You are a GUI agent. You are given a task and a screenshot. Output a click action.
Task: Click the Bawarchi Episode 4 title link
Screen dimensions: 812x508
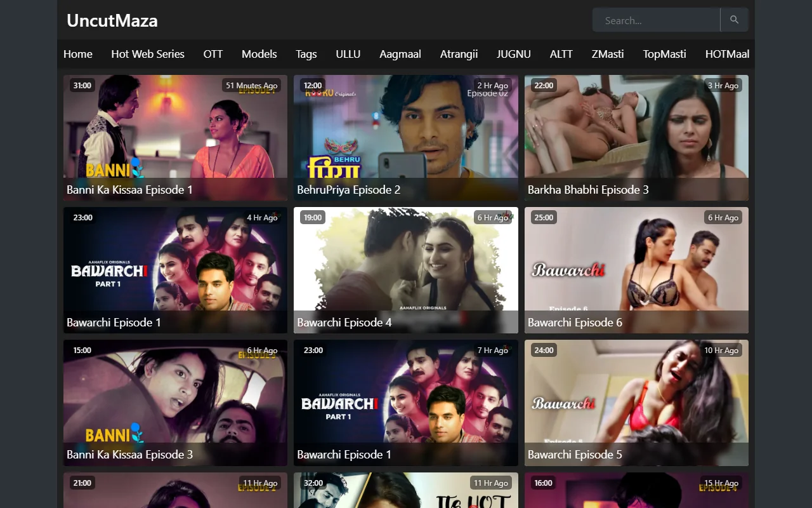pyautogui.click(x=344, y=323)
